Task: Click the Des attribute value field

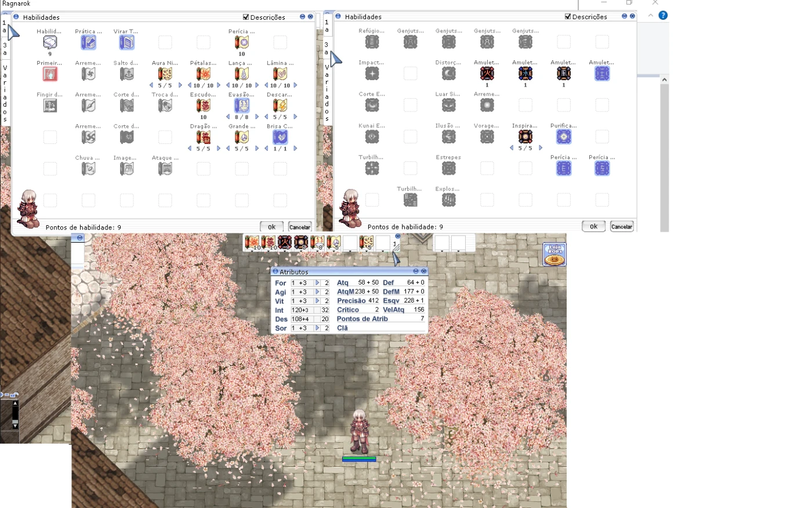Action: 302,319
